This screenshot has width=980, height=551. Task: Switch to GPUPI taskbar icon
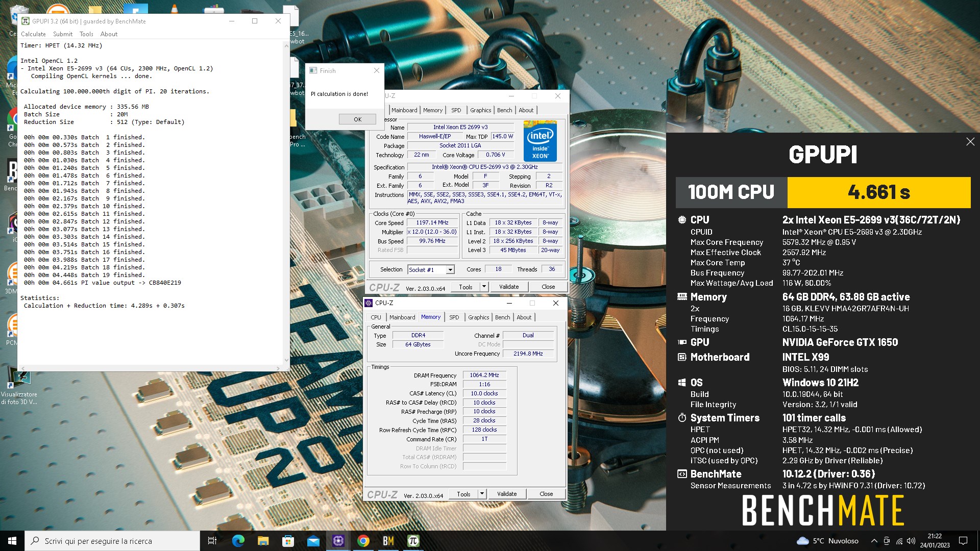point(413,541)
